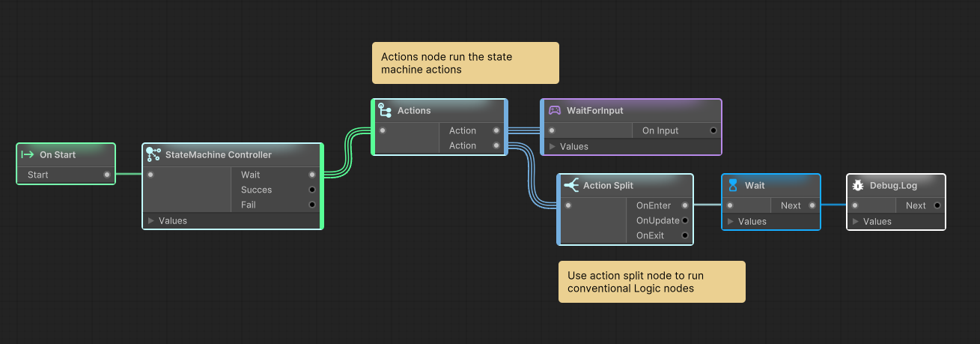The width and height of the screenshot is (980, 344).
Task: Click the Debug.Log bug icon
Action: pos(859,185)
